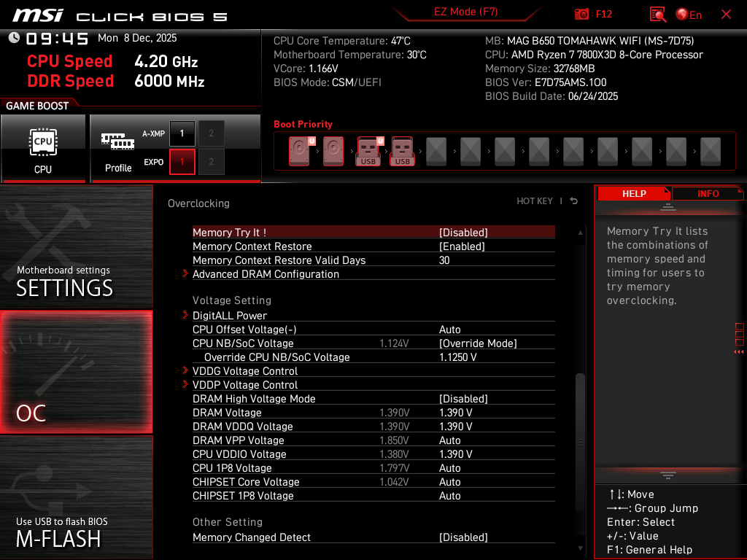The width and height of the screenshot is (747, 560).
Task: Click the red arrows on the right edge
Action: [738, 352]
